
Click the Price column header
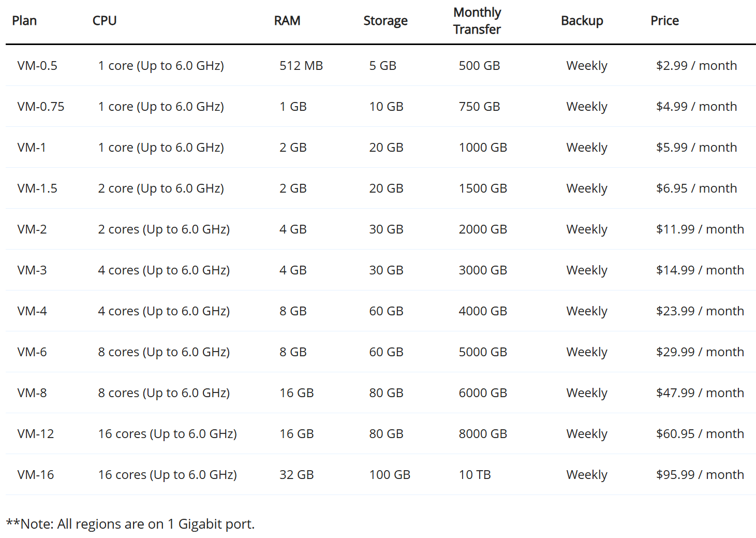(x=665, y=21)
